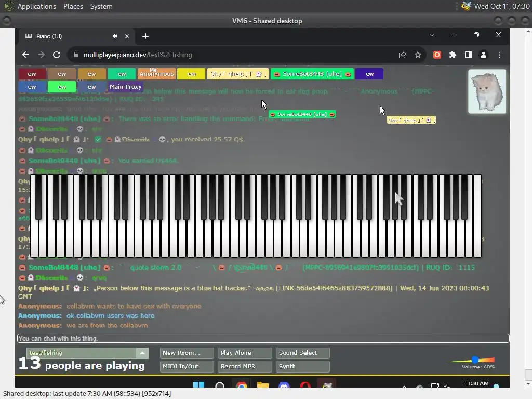
Task: Click the brown 'ew' user tag
Action: coord(62,74)
